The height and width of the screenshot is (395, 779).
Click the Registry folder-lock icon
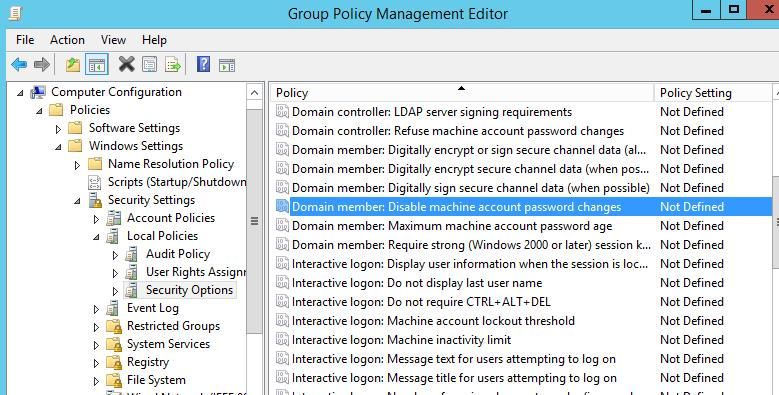(x=114, y=362)
